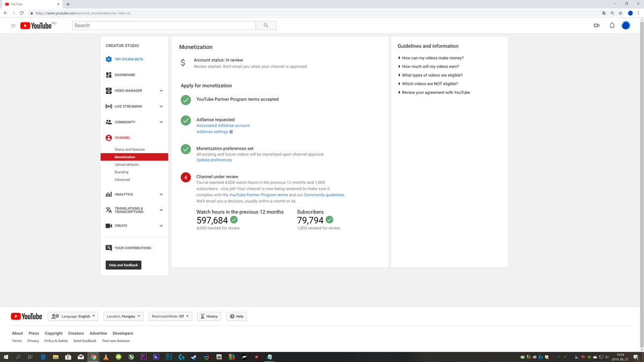Image resolution: width=644 pixels, height=362 pixels.
Task: Open Branding settings
Action: tap(121, 172)
